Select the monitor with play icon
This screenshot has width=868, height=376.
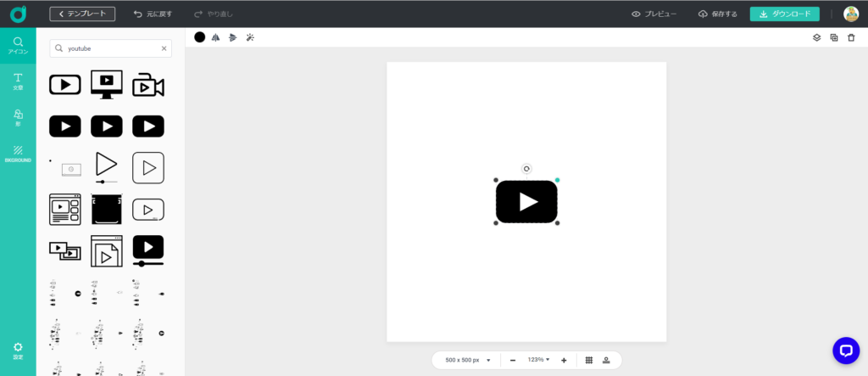pyautogui.click(x=107, y=84)
